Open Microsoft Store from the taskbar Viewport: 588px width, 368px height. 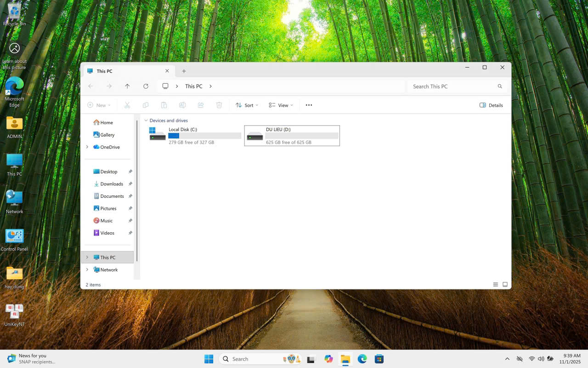(379, 359)
